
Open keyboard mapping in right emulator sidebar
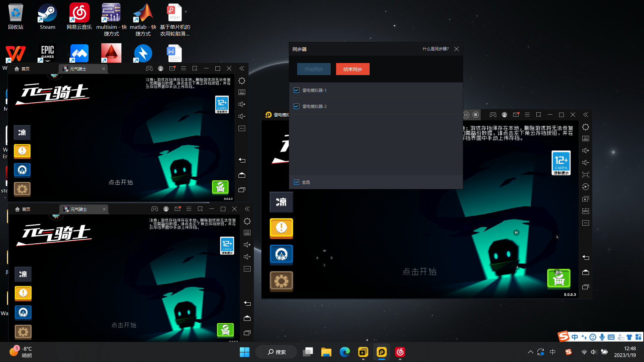pyautogui.click(x=586, y=138)
